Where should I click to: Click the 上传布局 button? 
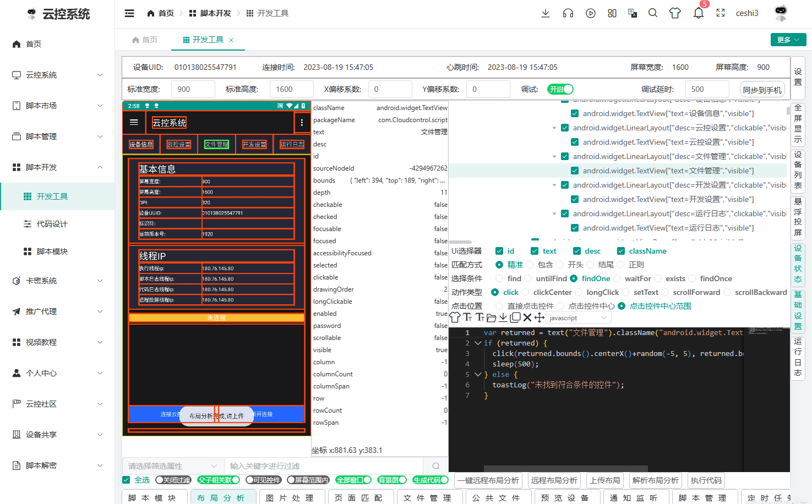pyautogui.click(x=605, y=480)
